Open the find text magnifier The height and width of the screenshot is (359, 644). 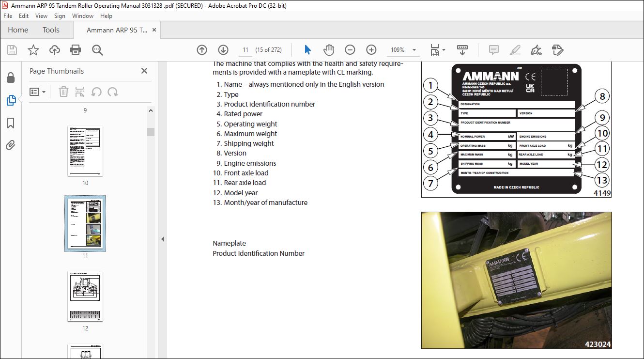click(97, 50)
